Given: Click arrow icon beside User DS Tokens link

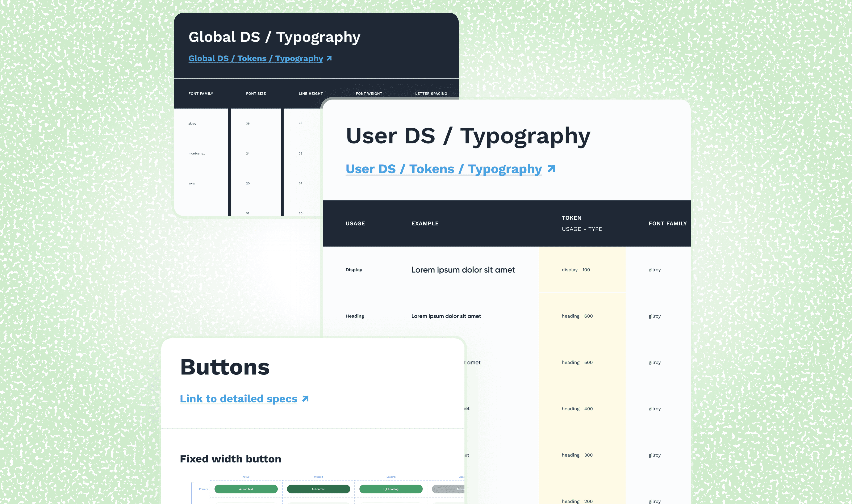Looking at the screenshot, I should [551, 169].
